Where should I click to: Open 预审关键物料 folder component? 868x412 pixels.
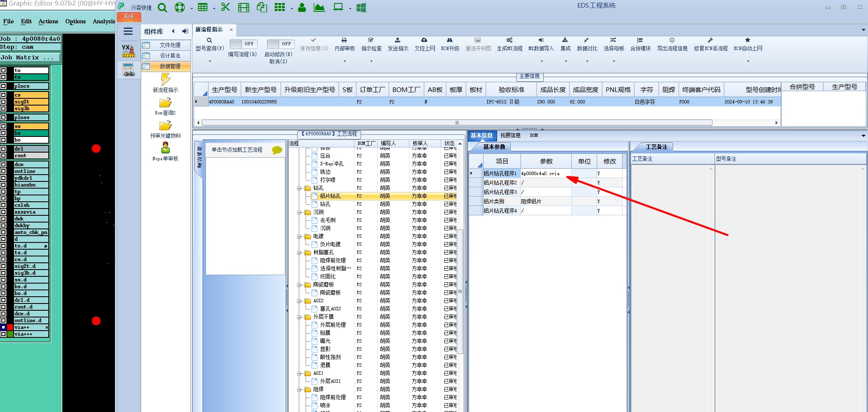click(x=165, y=130)
